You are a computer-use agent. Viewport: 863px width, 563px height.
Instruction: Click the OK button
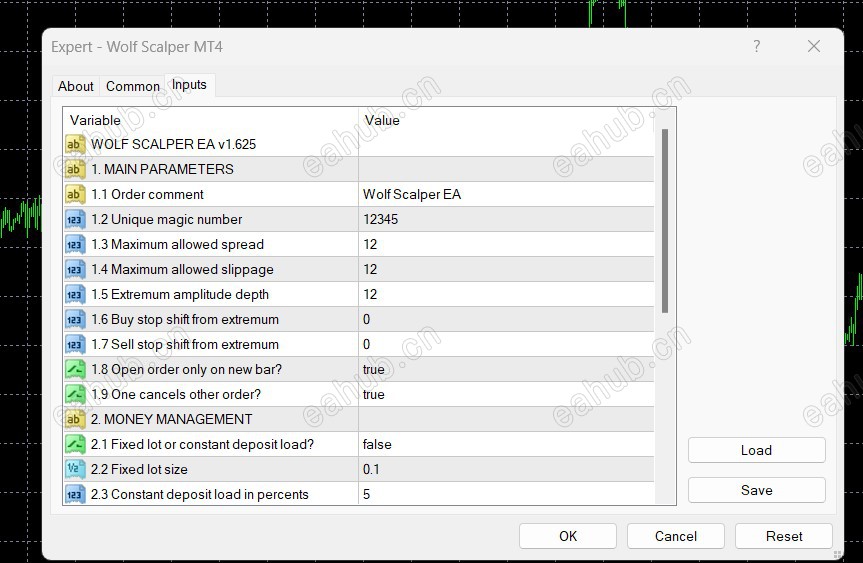point(568,536)
